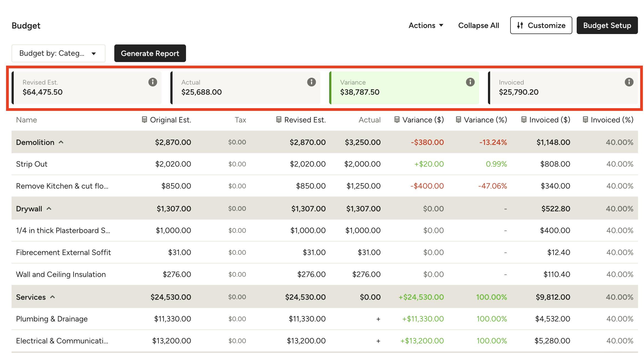Select the Strip Out row name
The width and height of the screenshot is (644, 353).
[x=32, y=164]
